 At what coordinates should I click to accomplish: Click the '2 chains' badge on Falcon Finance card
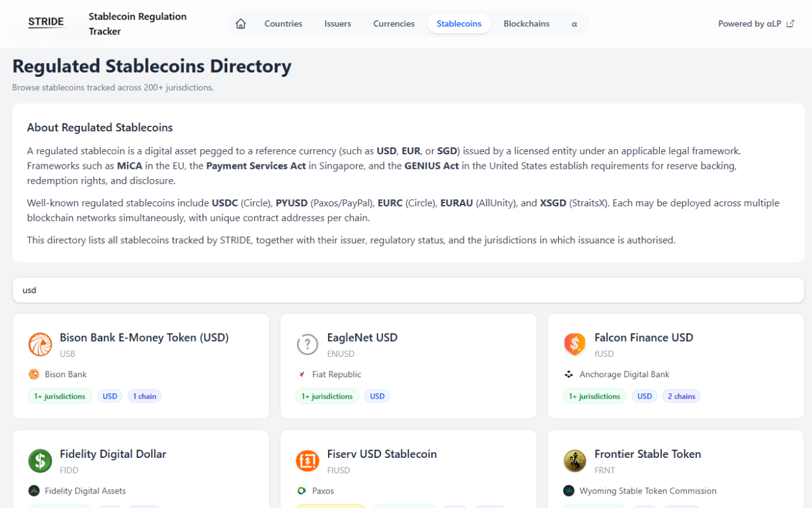(x=681, y=396)
